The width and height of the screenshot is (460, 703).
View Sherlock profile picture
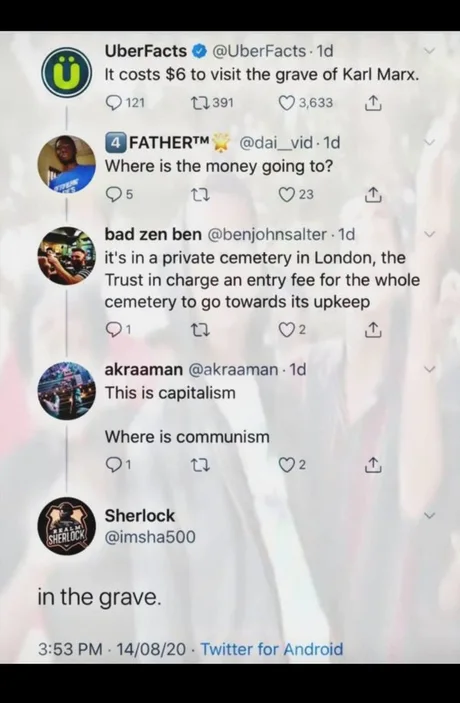pos(67,526)
